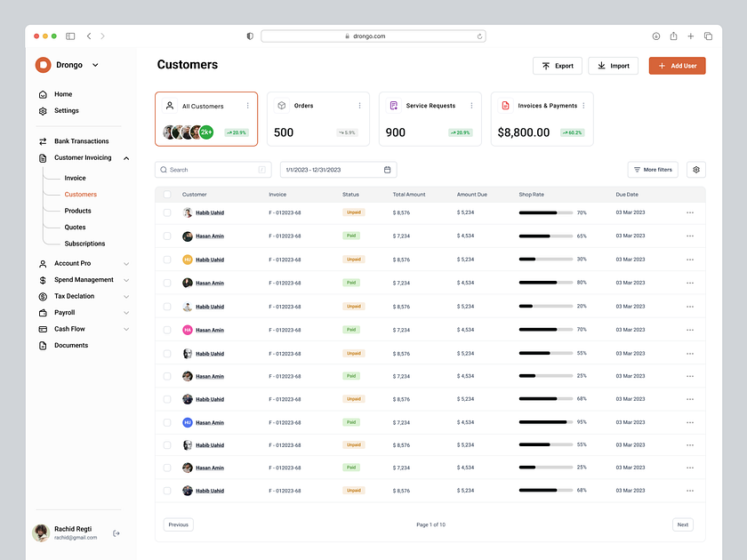Click the Bank Transactions transfer icon
Image resolution: width=747 pixels, height=560 pixels.
pos(43,140)
